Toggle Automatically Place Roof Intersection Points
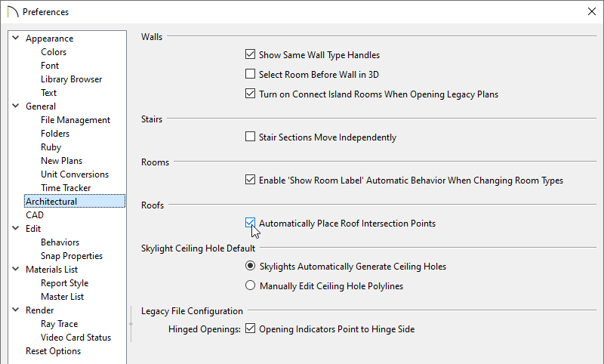Screen dimensions: 604x364 point(251,223)
